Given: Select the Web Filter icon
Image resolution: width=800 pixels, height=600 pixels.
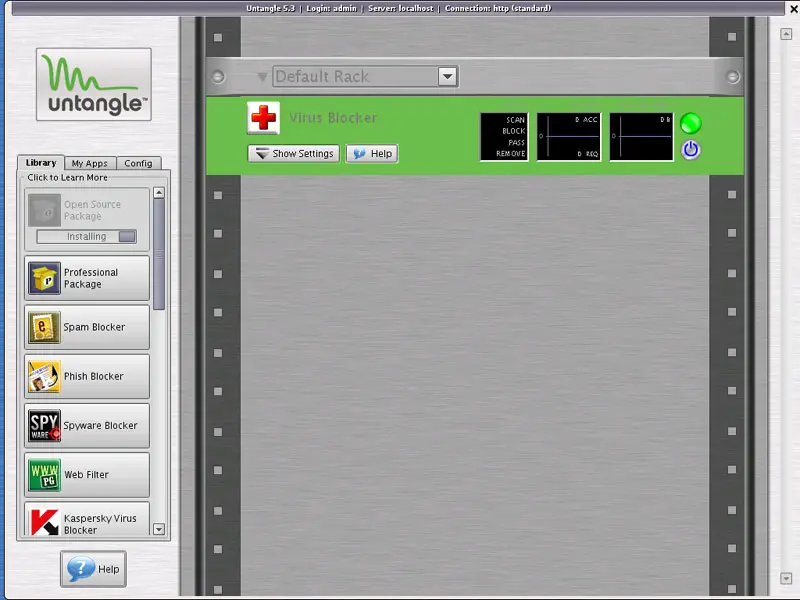Looking at the screenshot, I should click(44, 475).
